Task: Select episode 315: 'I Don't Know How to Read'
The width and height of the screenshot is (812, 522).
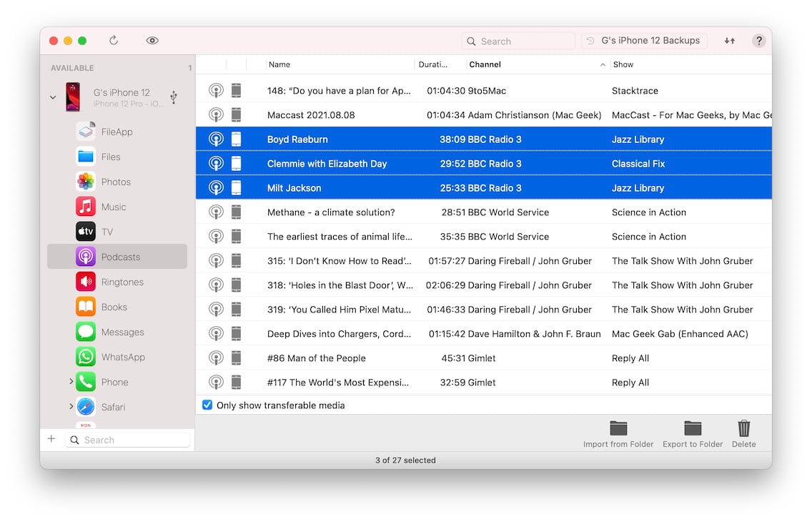Action: (484, 260)
